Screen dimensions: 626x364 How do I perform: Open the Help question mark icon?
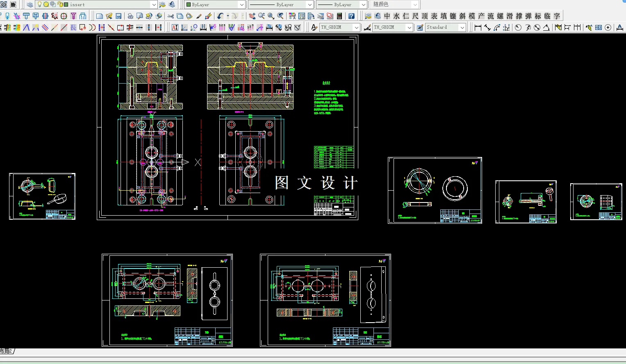pyautogui.click(x=351, y=16)
